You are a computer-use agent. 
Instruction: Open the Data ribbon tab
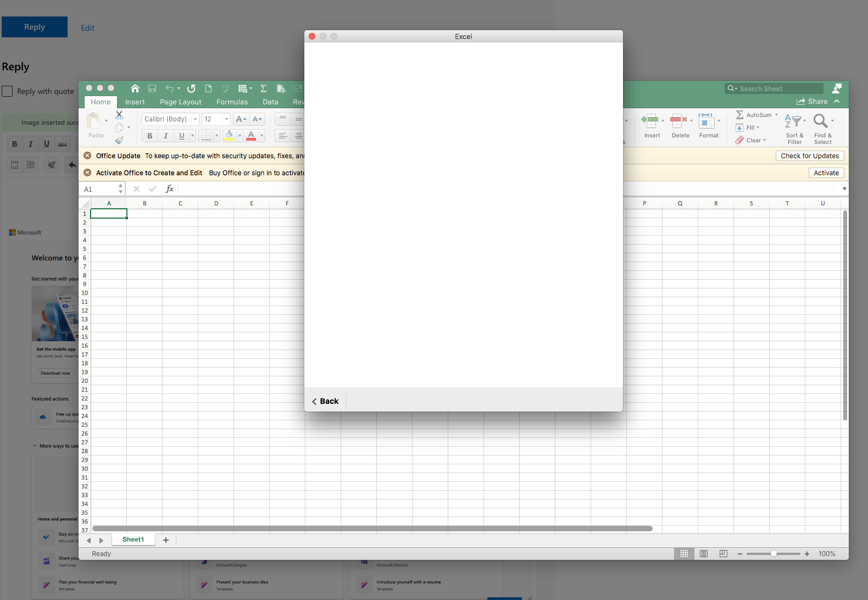[x=270, y=102]
